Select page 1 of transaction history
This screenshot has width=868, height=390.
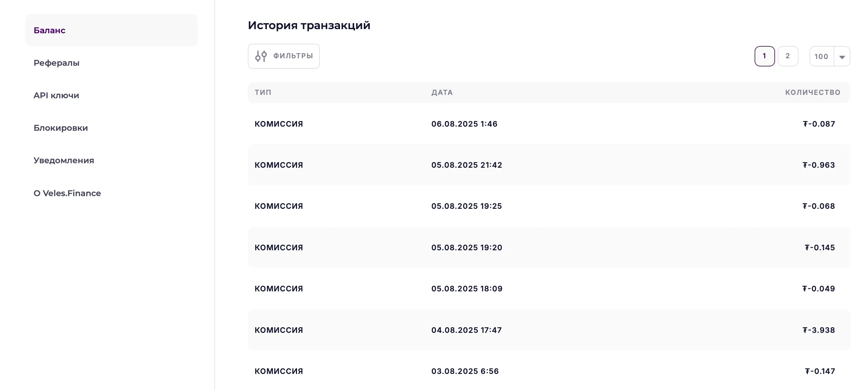coord(765,56)
